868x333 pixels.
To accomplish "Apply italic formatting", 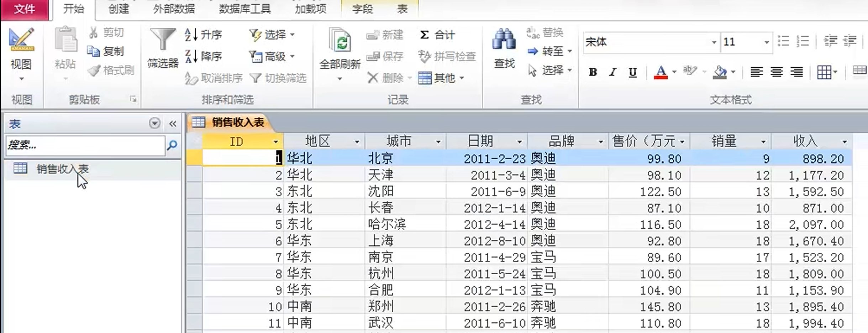I will [x=612, y=72].
